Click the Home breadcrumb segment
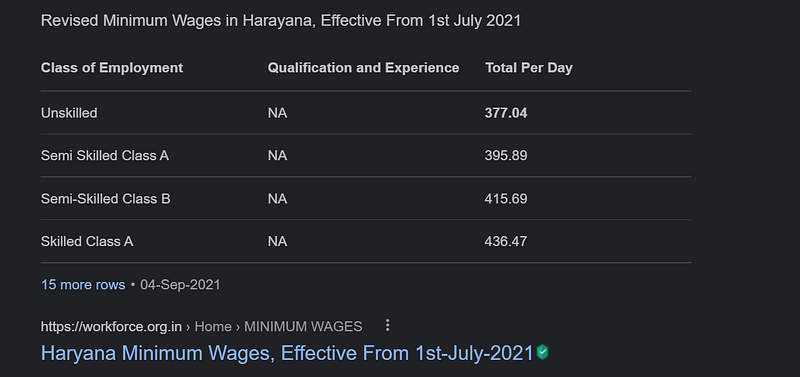The image size is (800, 377). point(213,326)
